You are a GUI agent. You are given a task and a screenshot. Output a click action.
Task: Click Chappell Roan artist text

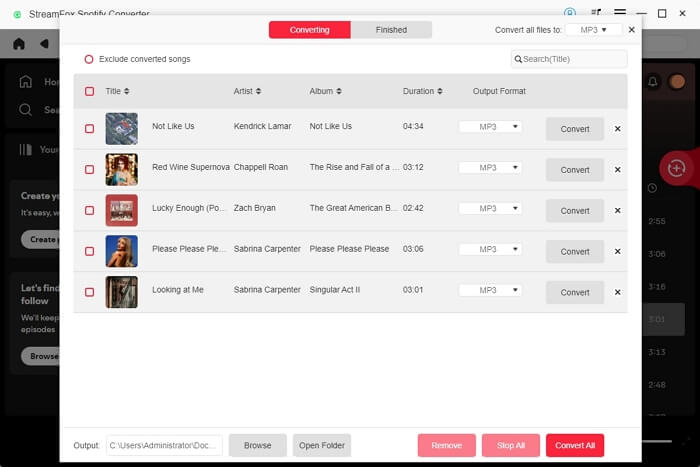coord(261,167)
